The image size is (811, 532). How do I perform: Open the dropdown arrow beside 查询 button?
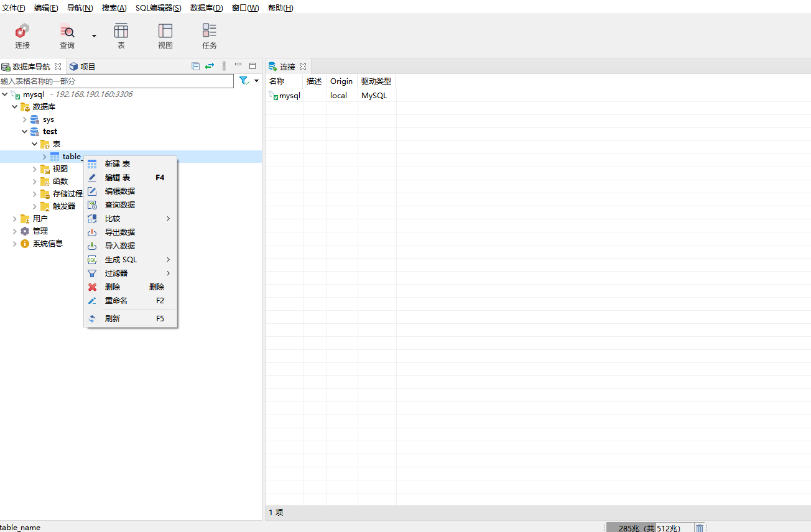point(95,36)
